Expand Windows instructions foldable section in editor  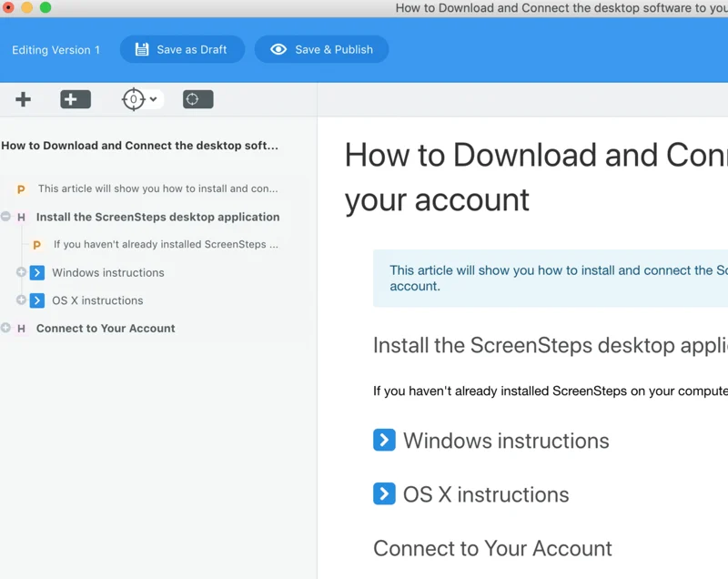(384, 440)
